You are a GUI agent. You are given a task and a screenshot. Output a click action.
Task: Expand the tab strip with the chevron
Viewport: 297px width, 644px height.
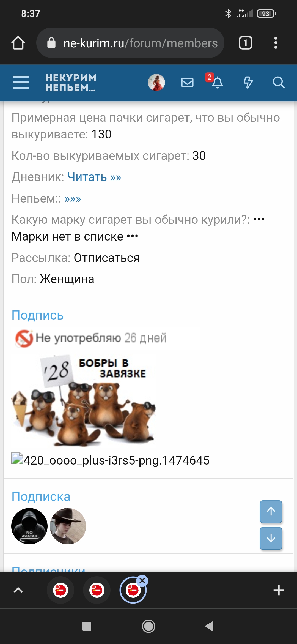[18, 590]
